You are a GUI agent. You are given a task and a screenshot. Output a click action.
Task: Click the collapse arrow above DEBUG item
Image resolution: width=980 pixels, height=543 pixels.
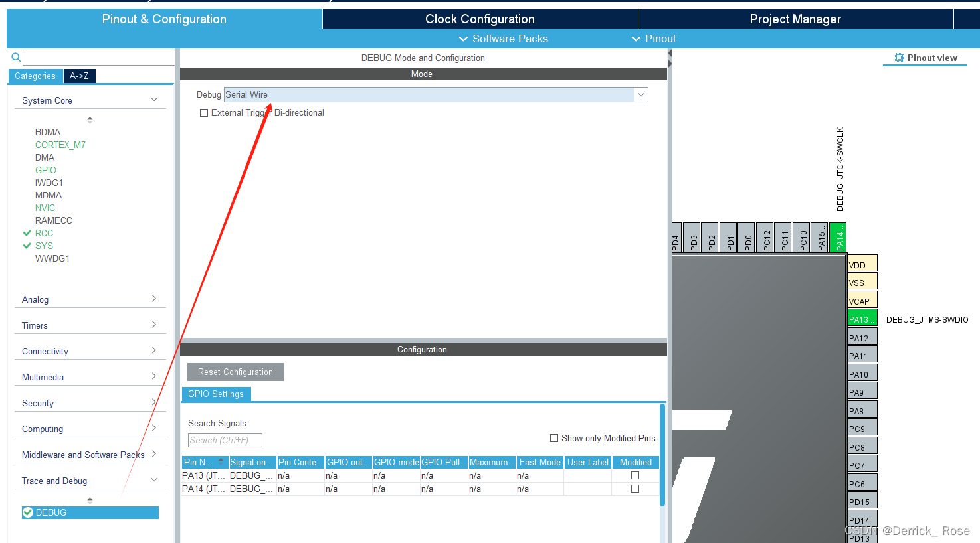[x=90, y=500]
